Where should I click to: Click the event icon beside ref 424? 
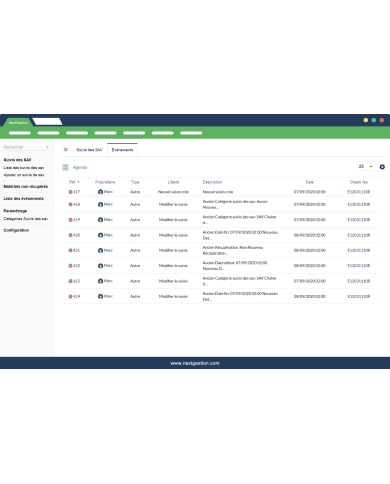(70, 296)
